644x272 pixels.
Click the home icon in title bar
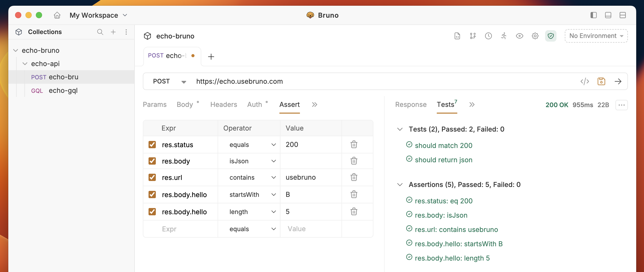pos(57,15)
